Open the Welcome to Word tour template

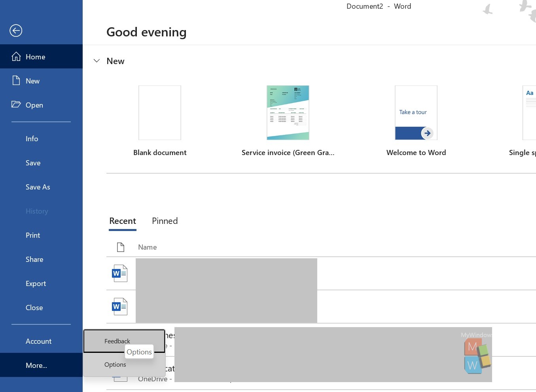pos(416,113)
